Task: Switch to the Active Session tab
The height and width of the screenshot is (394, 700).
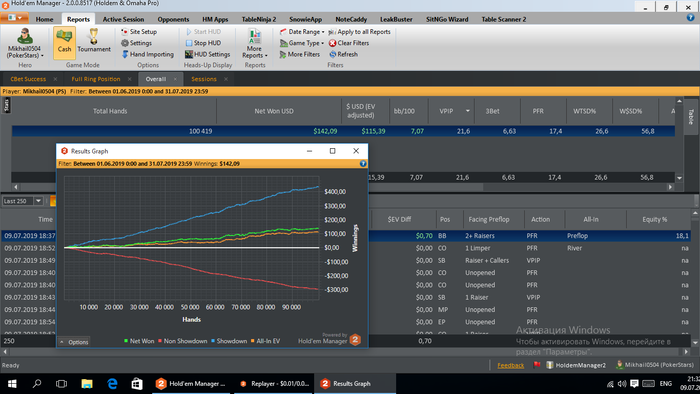Action: click(123, 19)
